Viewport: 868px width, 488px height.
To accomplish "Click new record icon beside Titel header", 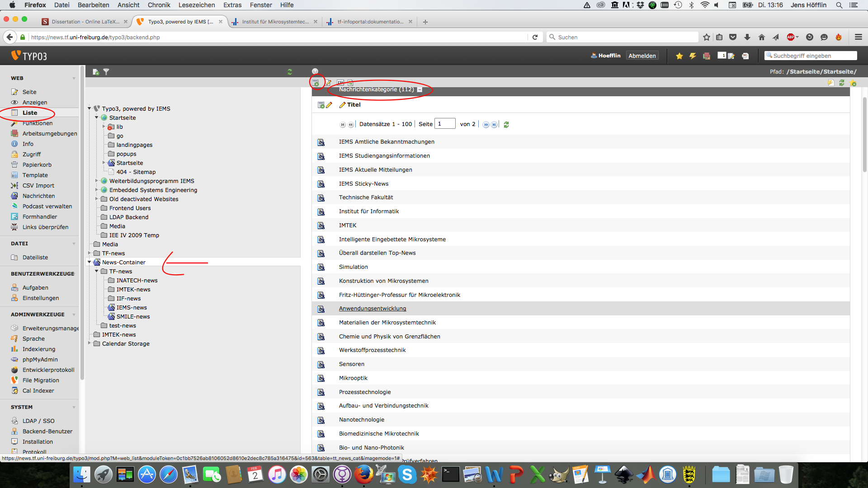I will click(x=321, y=105).
